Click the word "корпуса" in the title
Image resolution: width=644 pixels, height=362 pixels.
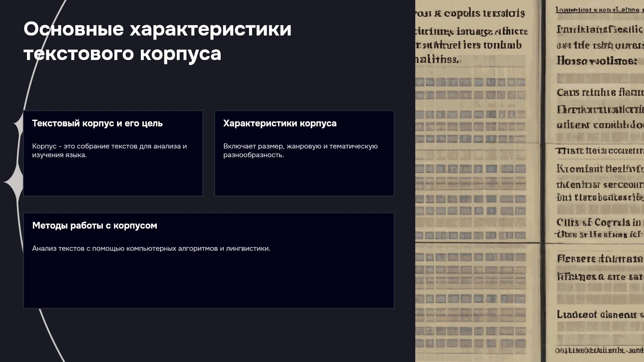180,54
